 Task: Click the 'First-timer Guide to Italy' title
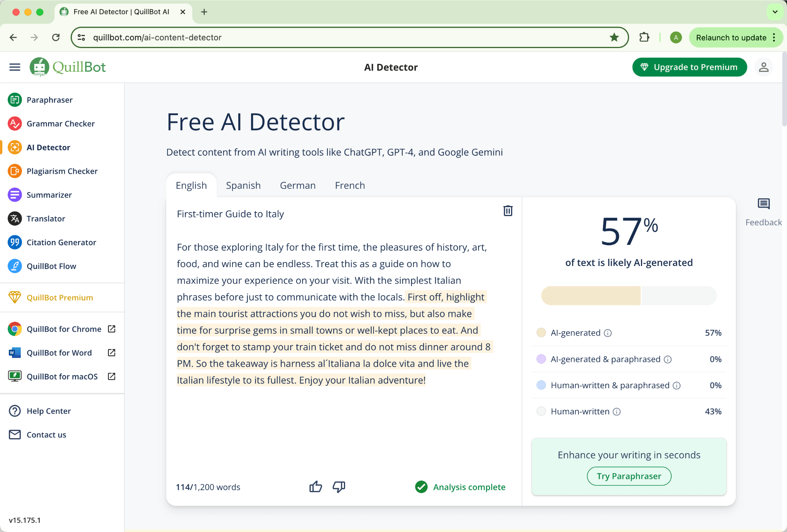[x=230, y=214]
